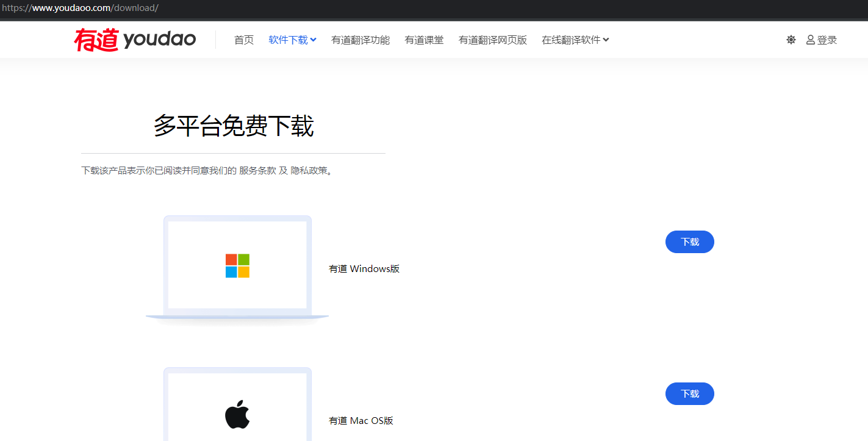
Task: Click the Apple logo icon
Action: [x=237, y=416]
